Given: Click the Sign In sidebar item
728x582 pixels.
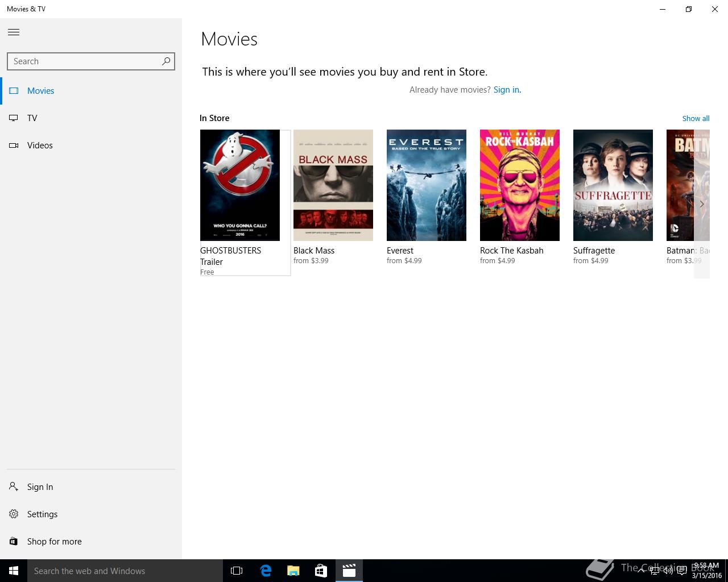Looking at the screenshot, I should point(91,487).
